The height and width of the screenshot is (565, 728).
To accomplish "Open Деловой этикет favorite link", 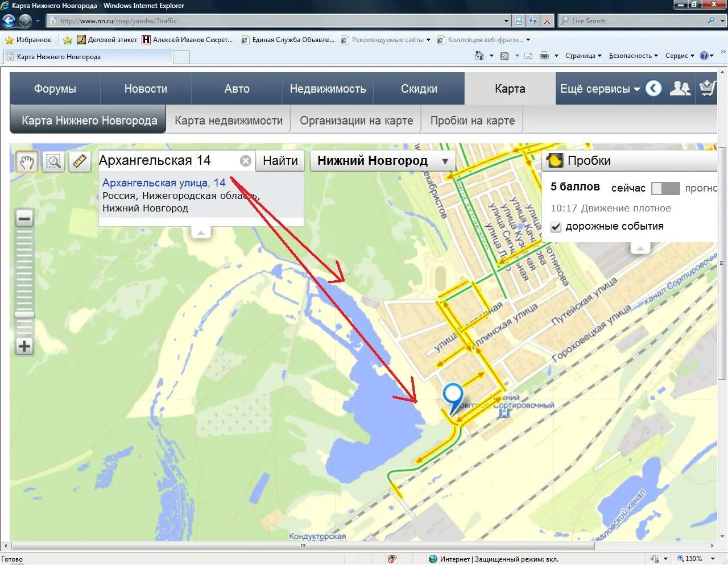I will coord(107,40).
